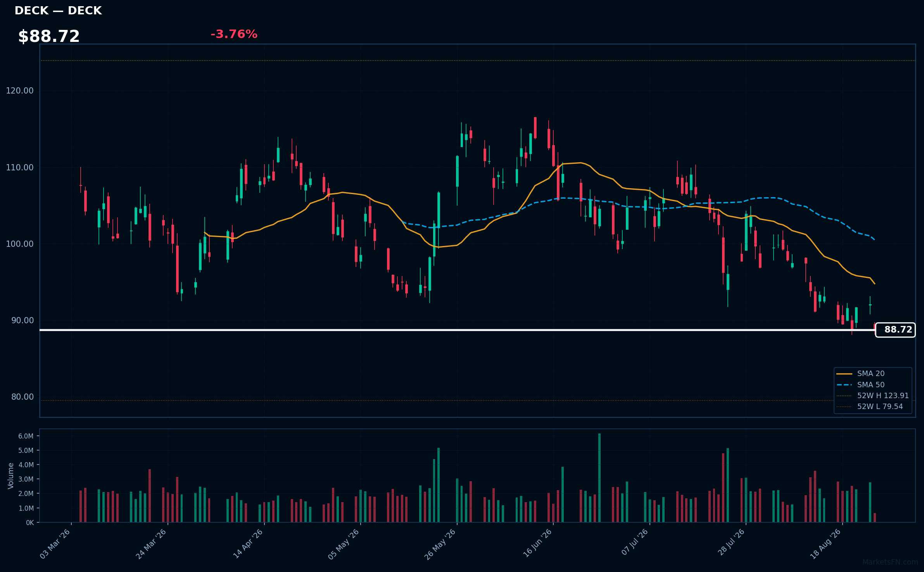
Task: Click the 14 Apr '26 date label
Action: pyautogui.click(x=248, y=544)
